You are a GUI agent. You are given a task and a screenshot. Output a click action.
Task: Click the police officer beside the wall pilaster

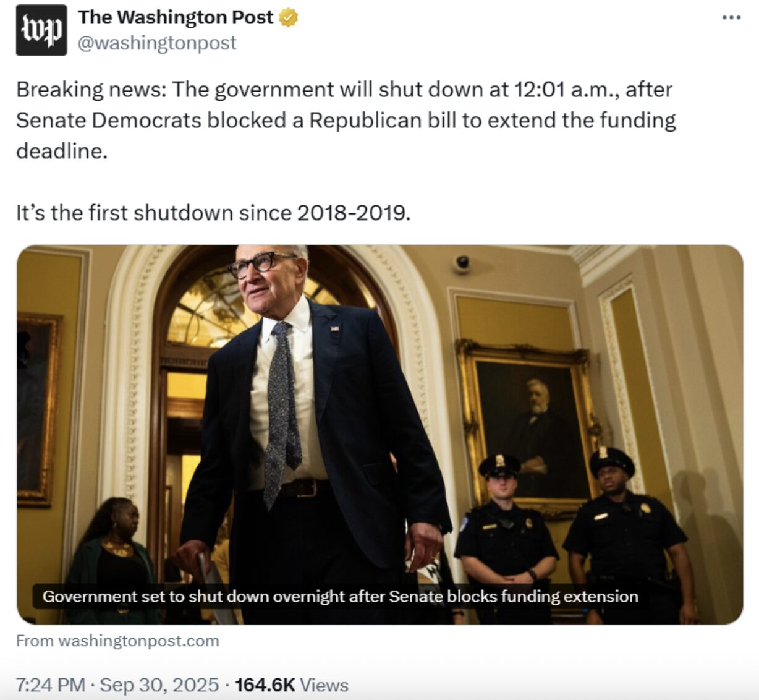tap(626, 535)
